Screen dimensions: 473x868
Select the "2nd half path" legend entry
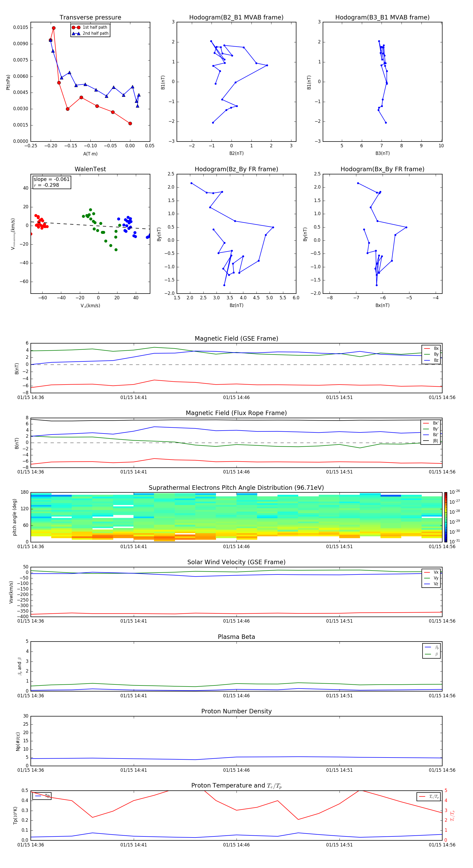pyautogui.click(x=90, y=33)
